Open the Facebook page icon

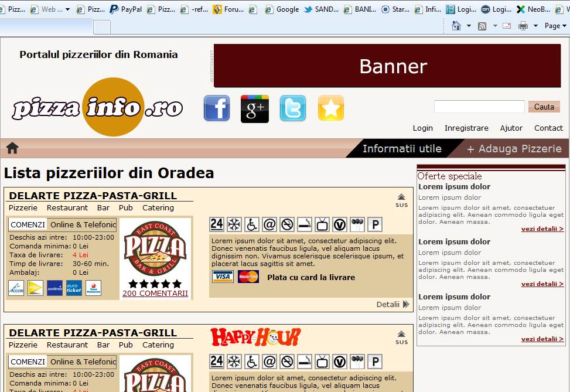(217, 108)
